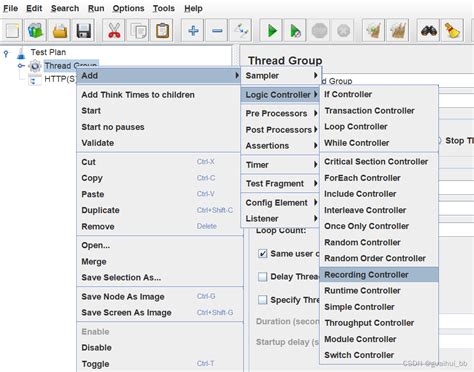Screen dimensions: 474x372
Task: Check the Specify Thread lifetime checkbox
Action: click(263, 300)
